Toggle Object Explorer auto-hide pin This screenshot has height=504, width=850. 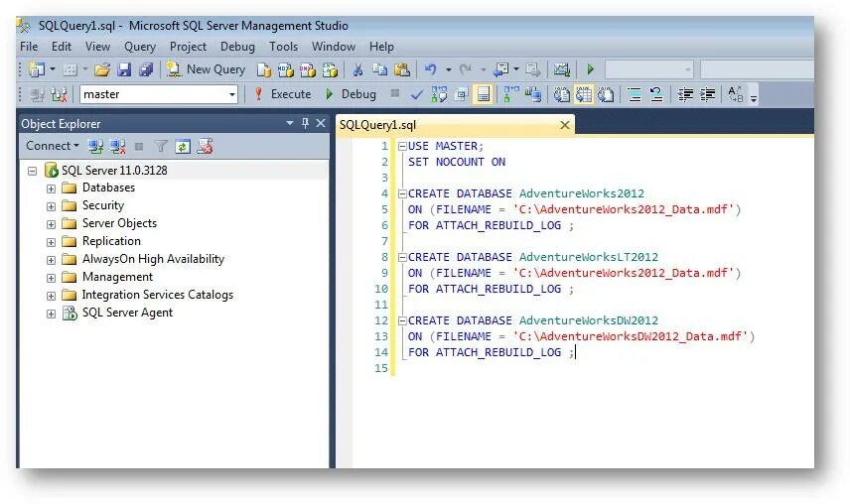point(305,123)
